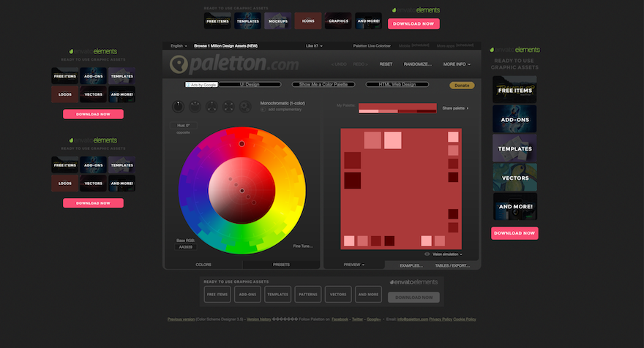The height and width of the screenshot is (348, 644).
Task: Expand the MORE INFO menu
Action: coord(457,64)
